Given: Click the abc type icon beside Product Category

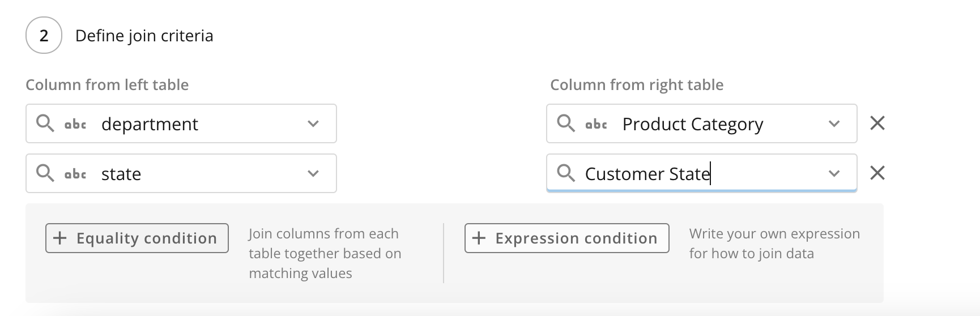Looking at the screenshot, I should coord(596,124).
